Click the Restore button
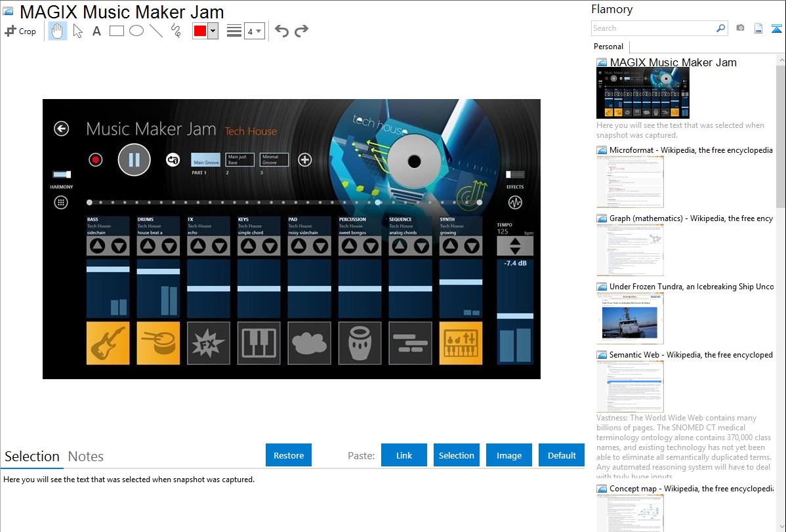786x532 pixels. (x=289, y=455)
